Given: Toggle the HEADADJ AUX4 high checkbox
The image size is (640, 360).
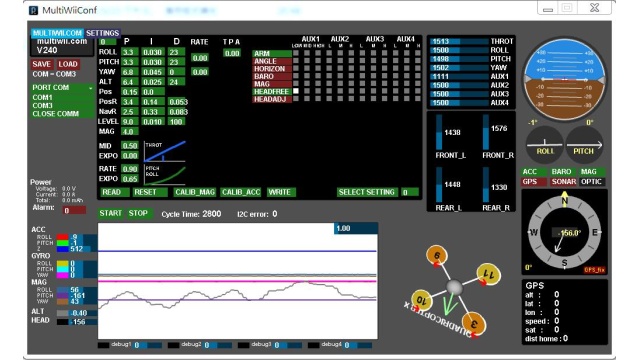Looking at the screenshot, I should tap(418, 99).
